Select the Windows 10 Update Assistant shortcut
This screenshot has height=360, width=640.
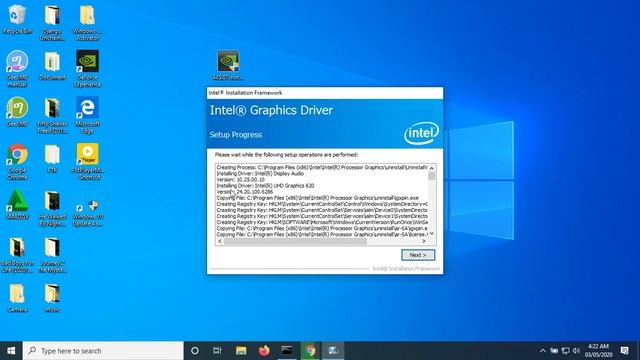pyautogui.click(x=87, y=213)
